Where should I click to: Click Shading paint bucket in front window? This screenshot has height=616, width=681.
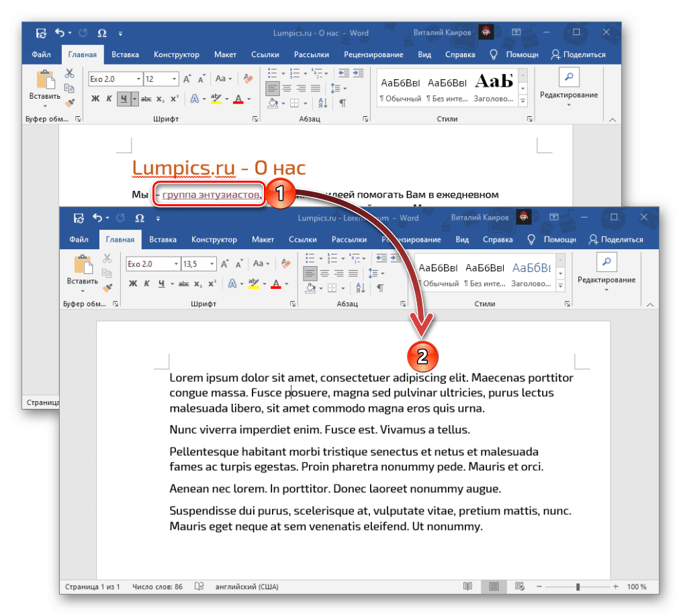(310, 288)
